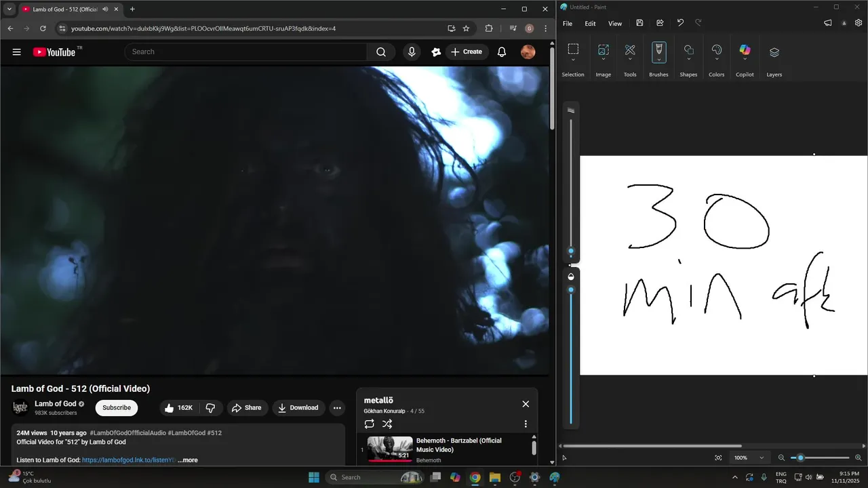Open a new Chrome tab
The width and height of the screenshot is (868, 488).
click(x=132, y=9)
